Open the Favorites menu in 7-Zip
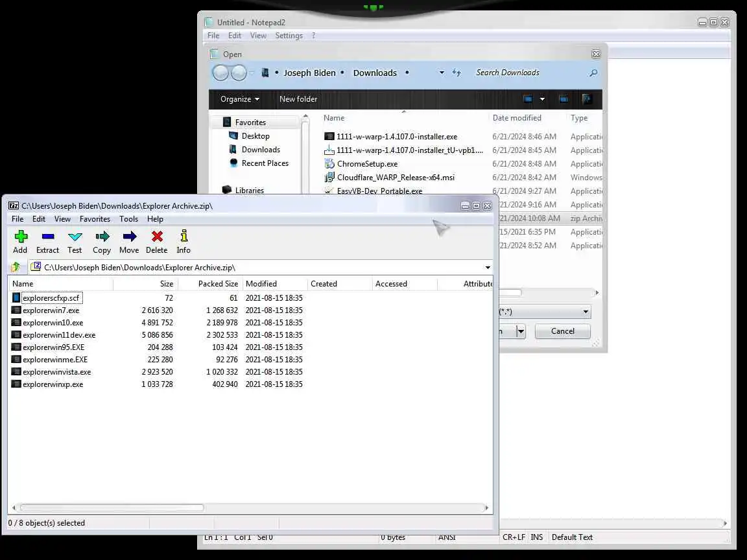The image size is (747, 560). (95, 219)
